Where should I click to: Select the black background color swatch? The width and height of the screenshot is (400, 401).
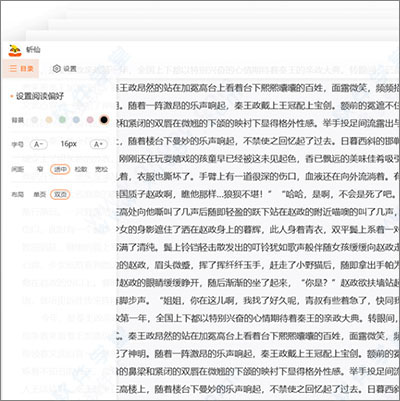click(x=104, y=120)
